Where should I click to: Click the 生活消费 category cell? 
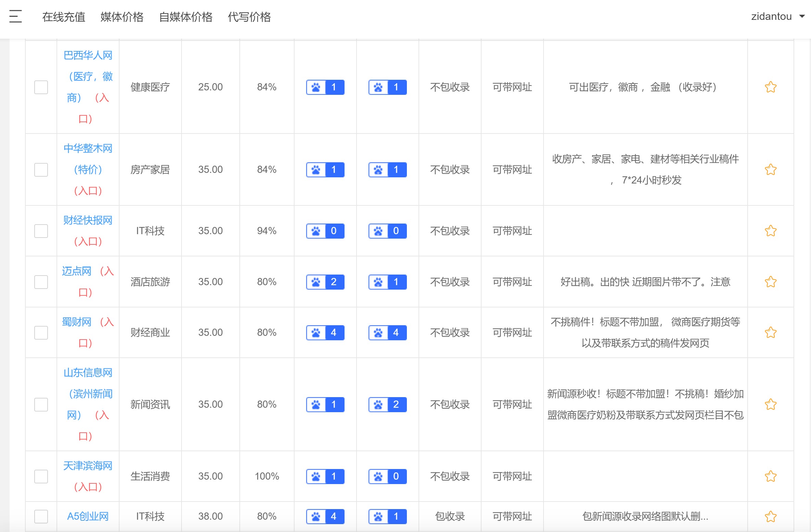click(x=150, y=476)
